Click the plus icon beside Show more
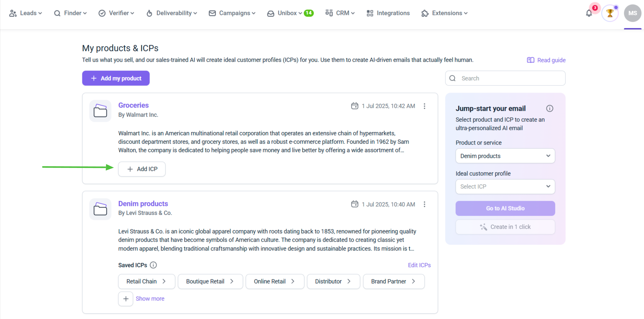This screenshot has width=644, height=319. tap(126, 299)
